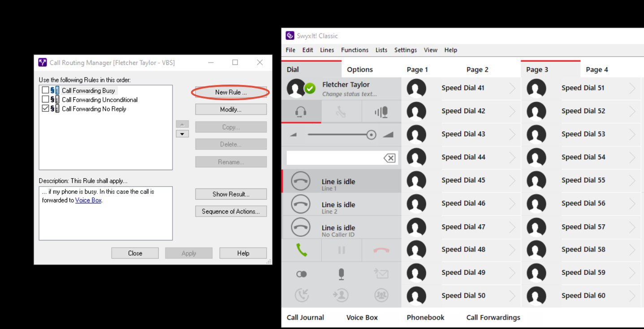Click Speed Dial 50 contact avatar

click(x=416, y=296)
